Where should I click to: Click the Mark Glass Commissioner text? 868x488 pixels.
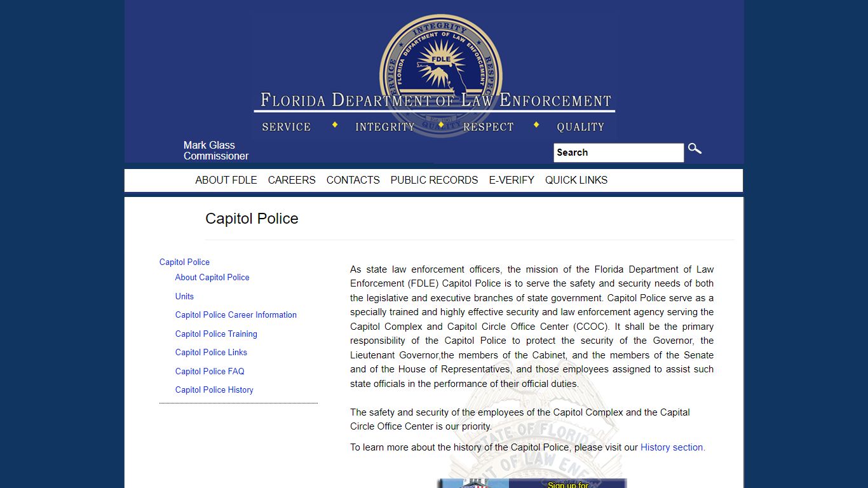(x=216, y=151)
